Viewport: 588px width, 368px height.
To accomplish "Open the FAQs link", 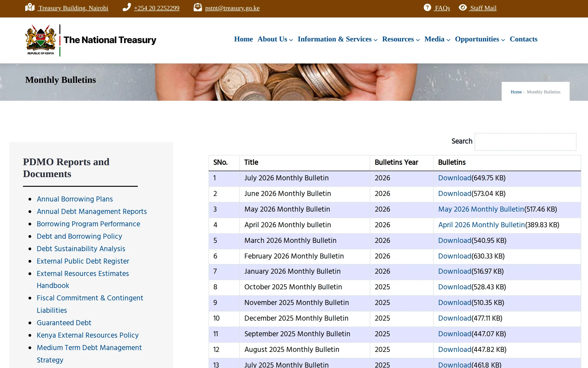I will pos(442,8).
